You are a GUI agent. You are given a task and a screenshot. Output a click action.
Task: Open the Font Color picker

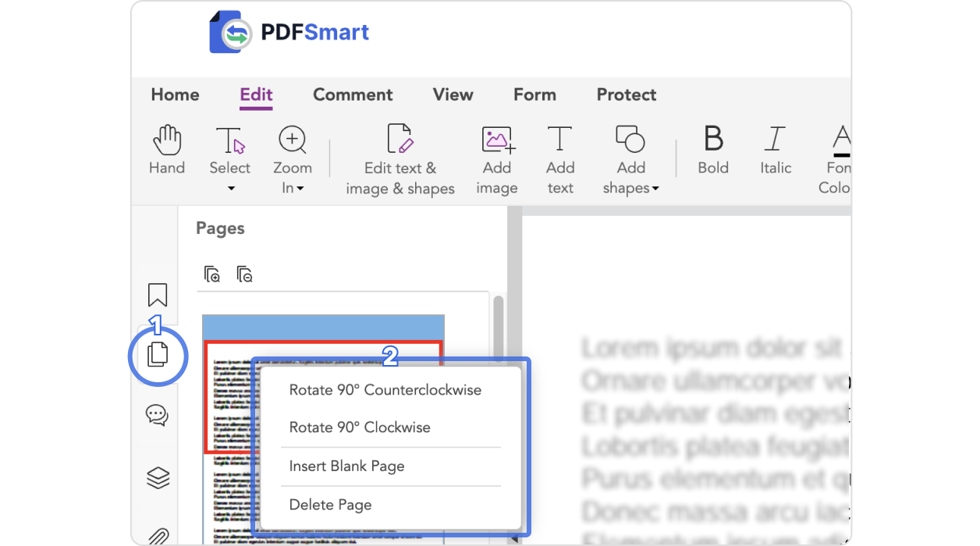click(839, 159)
